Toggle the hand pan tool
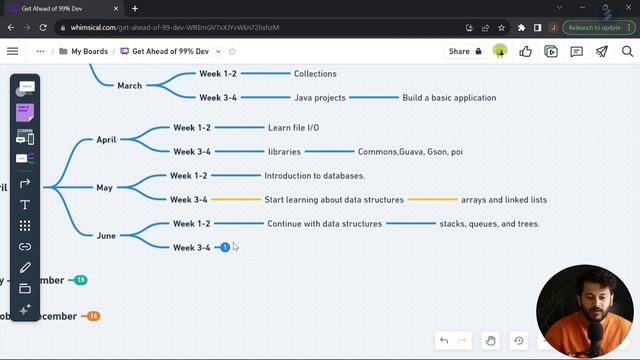This screenshot has height=360, width=640. pos(491,340)
